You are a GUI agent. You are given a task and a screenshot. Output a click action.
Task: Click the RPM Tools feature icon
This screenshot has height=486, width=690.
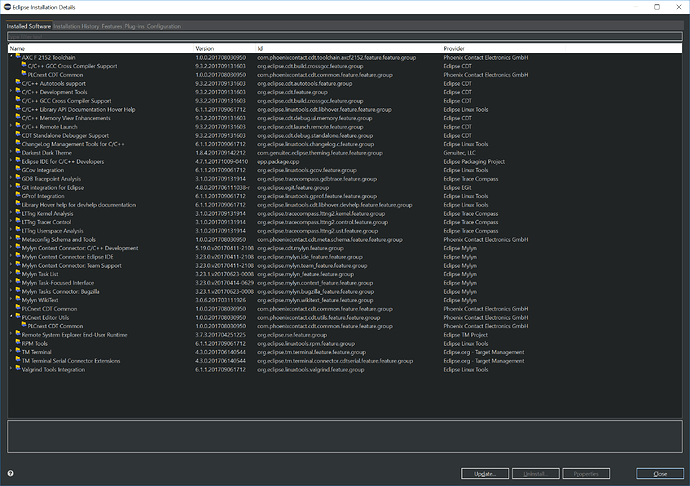pos(18,343)
